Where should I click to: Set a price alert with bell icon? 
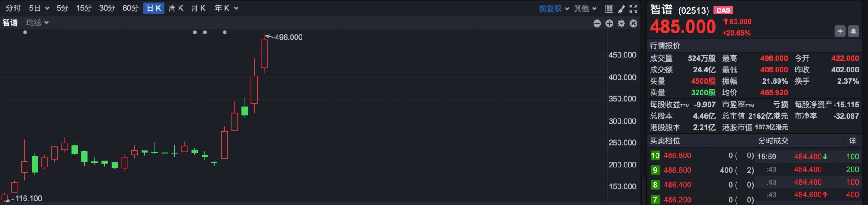pyautogui.click(x=854, y=31)
